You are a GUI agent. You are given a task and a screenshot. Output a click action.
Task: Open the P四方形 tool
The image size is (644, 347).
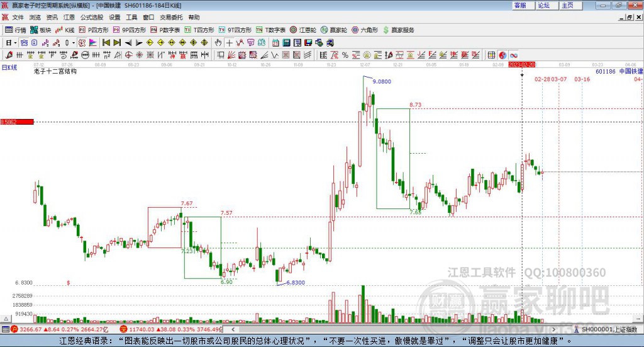(94, 30)
